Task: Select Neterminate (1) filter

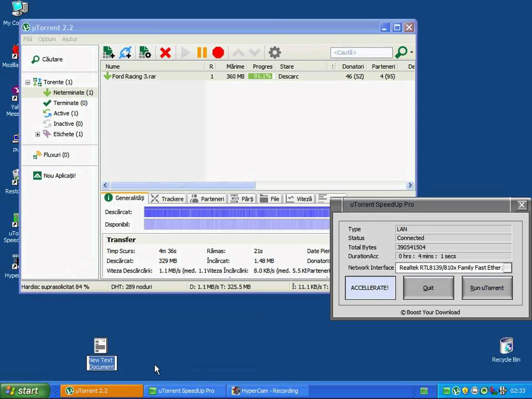Action: 68,93
